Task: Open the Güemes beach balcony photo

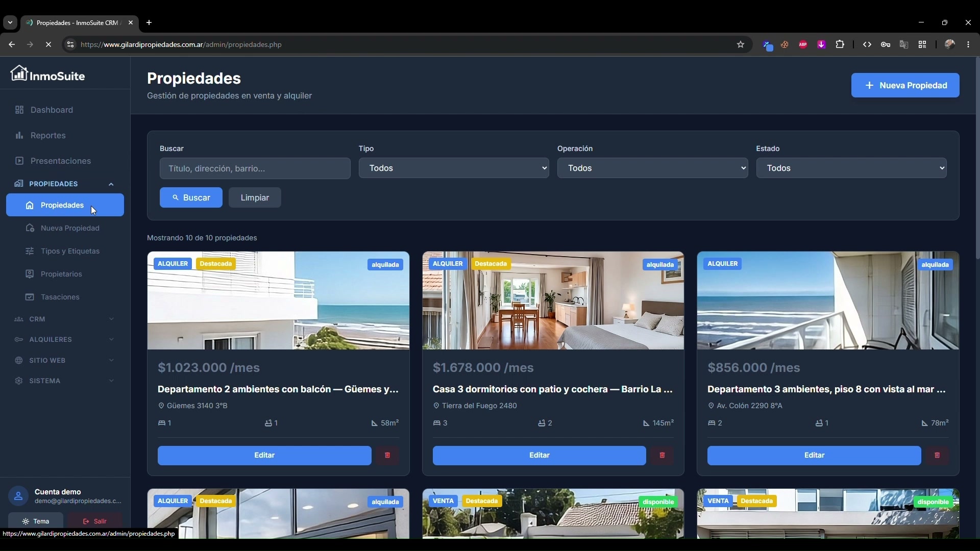Action: [x=278, y=300]
